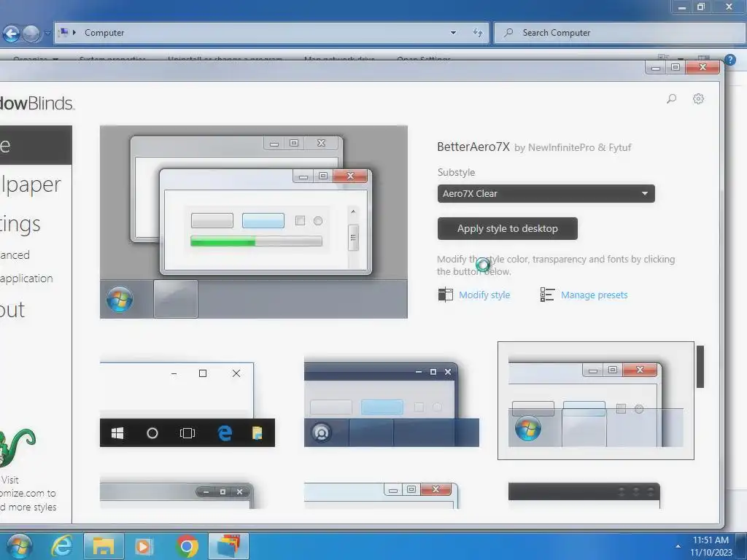Open the Manage presets link
The height and width of the screenshot is (560, 747).
coord(594,295)
